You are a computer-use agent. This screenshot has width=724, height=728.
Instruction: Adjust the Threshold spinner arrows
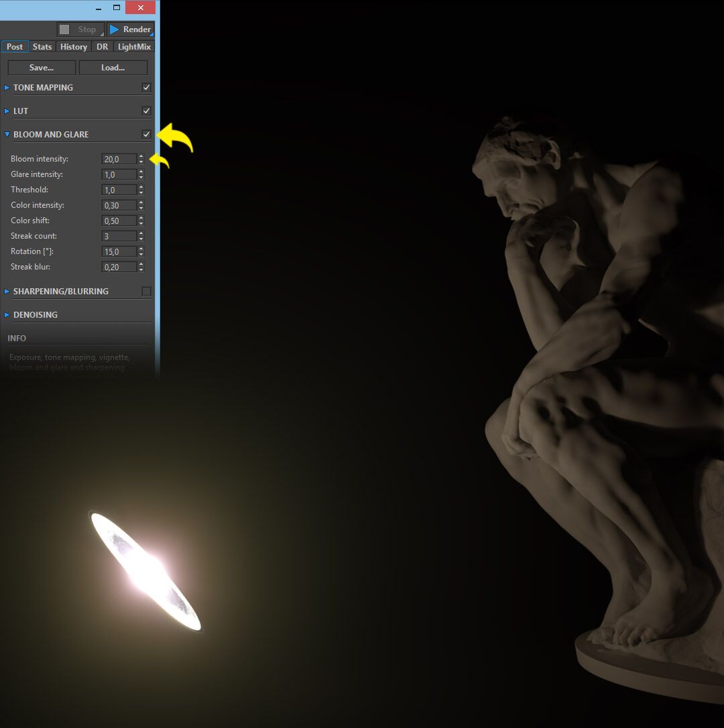pyautogui.click(x=141, y=190)
